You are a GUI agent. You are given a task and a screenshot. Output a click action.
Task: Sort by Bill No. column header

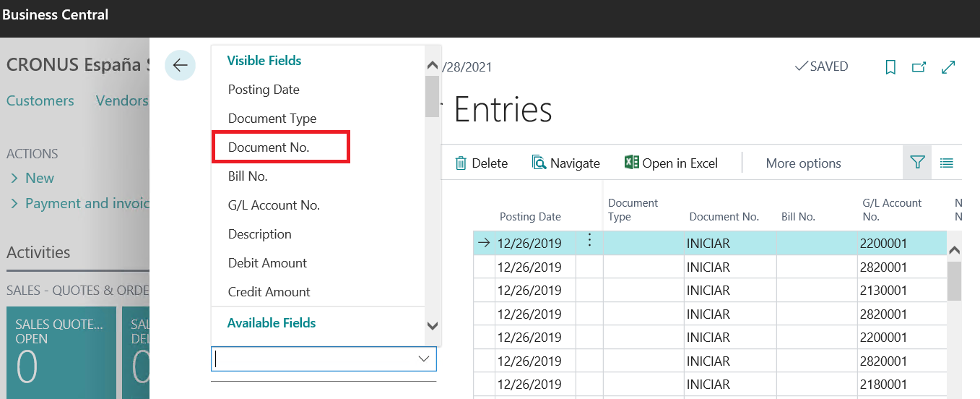[798, 217]
